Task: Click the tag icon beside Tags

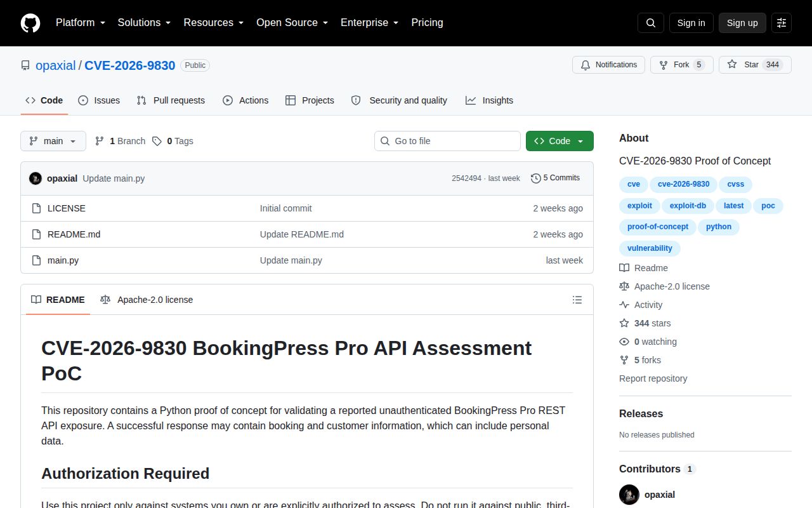Action: tap(157, 141)
